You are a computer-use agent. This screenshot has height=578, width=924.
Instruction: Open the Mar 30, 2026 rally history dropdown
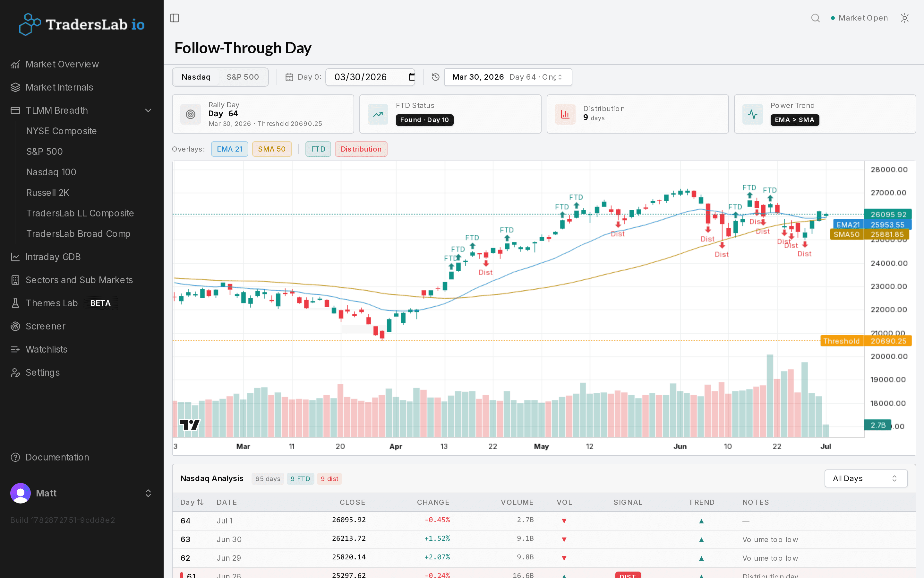click(508, 77)
